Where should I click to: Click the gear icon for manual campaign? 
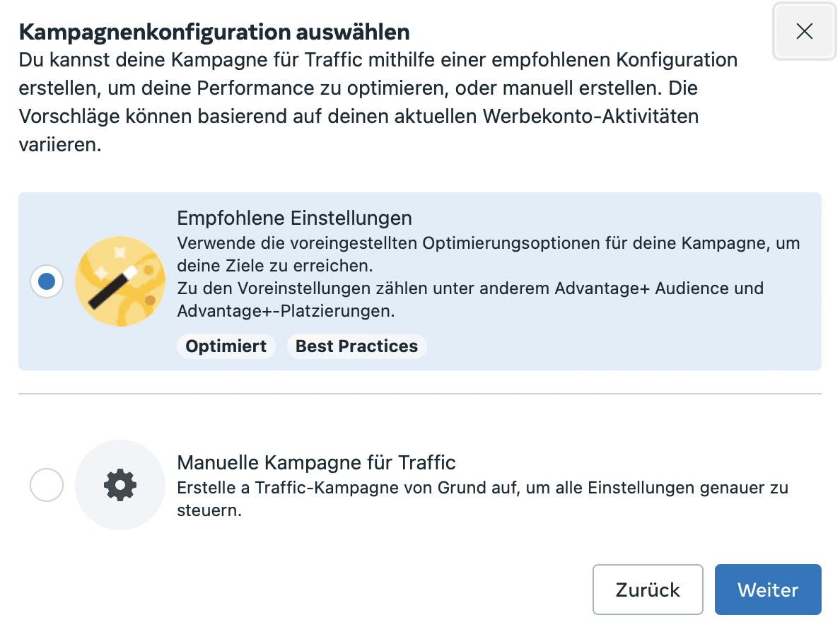[120, 485]
